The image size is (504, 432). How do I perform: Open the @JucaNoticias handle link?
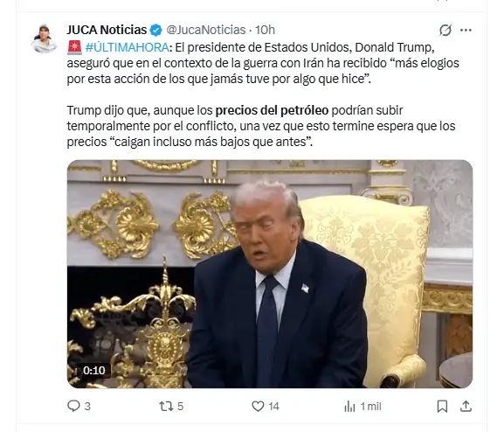tap(206, 30)
